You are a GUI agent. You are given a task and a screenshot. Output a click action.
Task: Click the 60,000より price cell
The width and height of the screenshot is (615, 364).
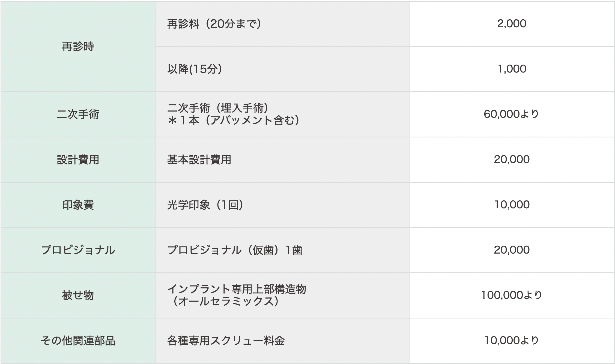[511, 114]
